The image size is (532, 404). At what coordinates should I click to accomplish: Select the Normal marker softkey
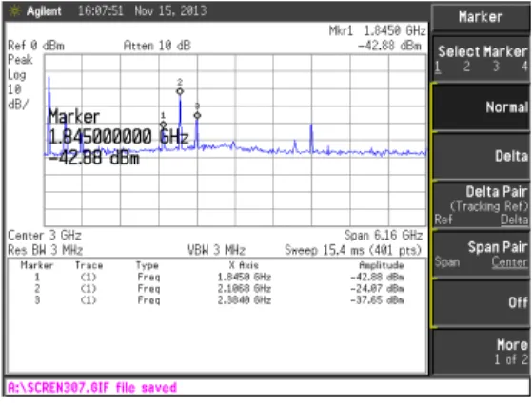(481, 107)
